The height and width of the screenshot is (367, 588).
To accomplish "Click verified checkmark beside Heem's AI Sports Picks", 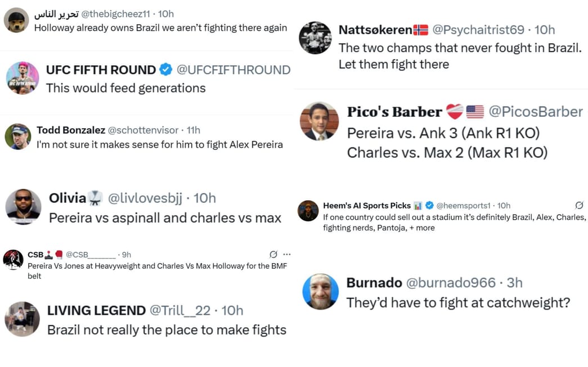I will click(428, 206).
